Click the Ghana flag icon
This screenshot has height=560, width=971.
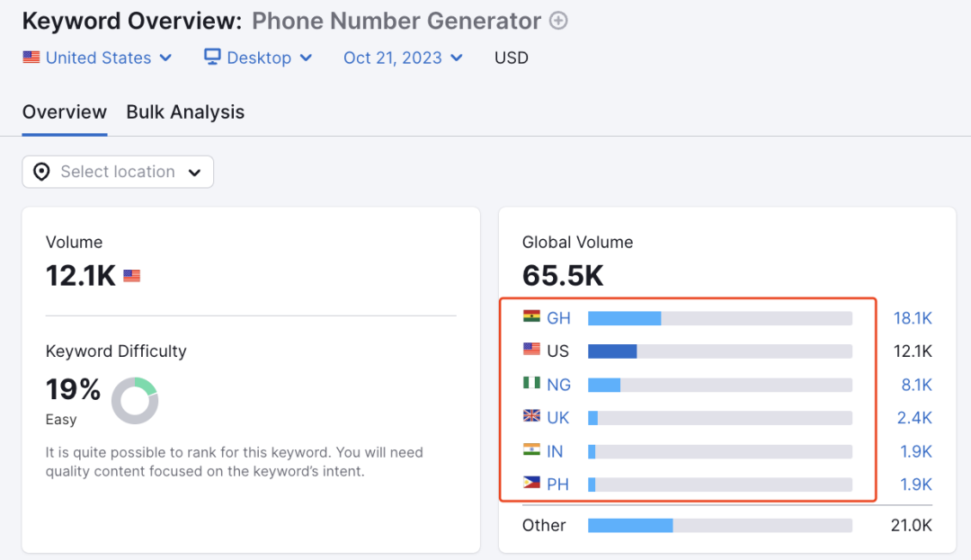point(531,317)
